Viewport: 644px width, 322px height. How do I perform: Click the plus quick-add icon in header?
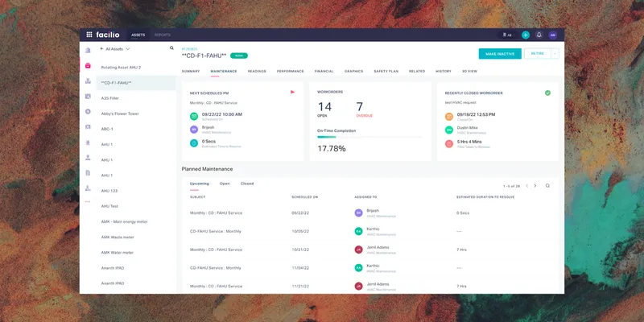(x=526, y=35)
